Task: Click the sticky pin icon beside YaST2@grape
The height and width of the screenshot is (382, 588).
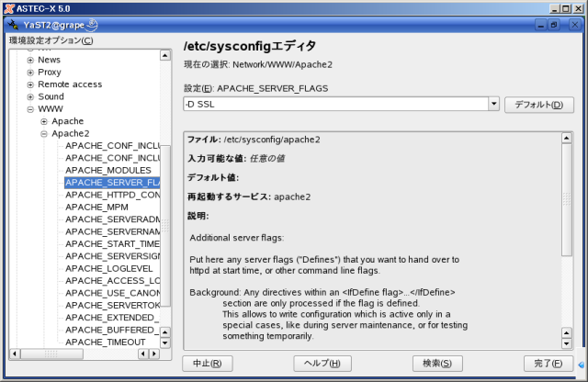Action: coord(93,25)
